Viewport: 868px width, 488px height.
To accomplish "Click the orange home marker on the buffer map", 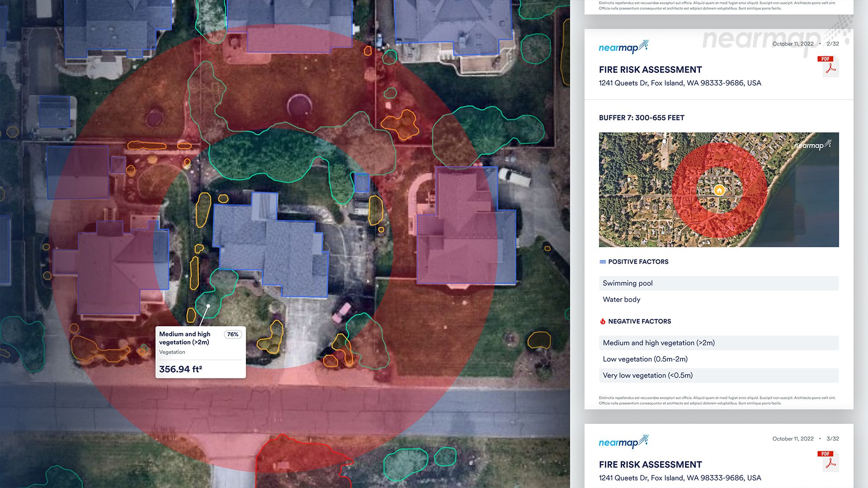I will click(719, 190).
